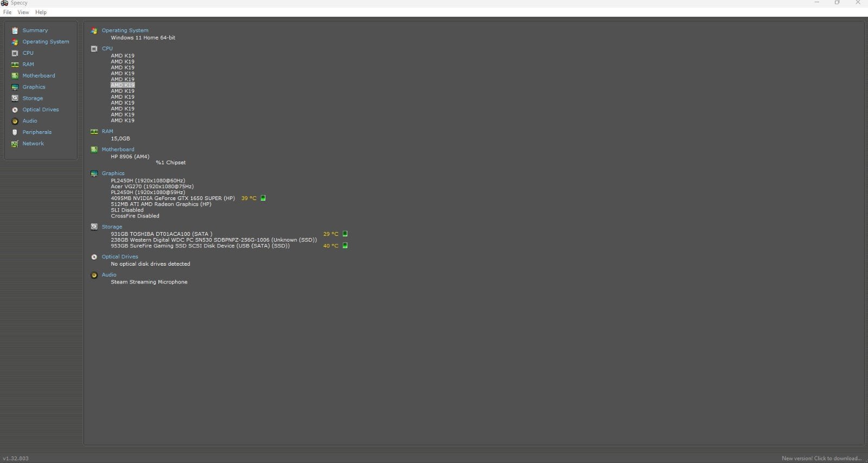The image size is (868, 463).
Task: Click the chip icon beside CPU heading
Action: click(x=94, y=49)
